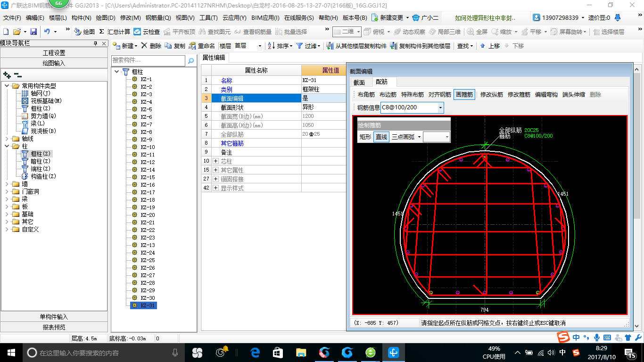644x362 pixels.
Task: Click 修改纵筋 button
Action: [x=491, y=94]
